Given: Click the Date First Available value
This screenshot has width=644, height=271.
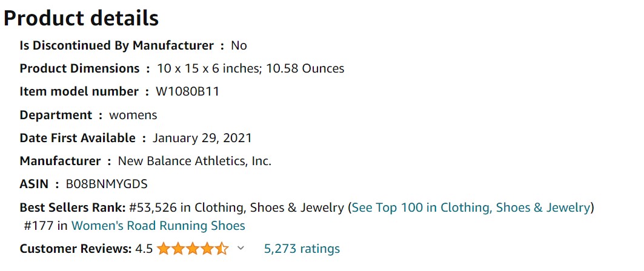Looking at the screenshot, I should [202, 138].
